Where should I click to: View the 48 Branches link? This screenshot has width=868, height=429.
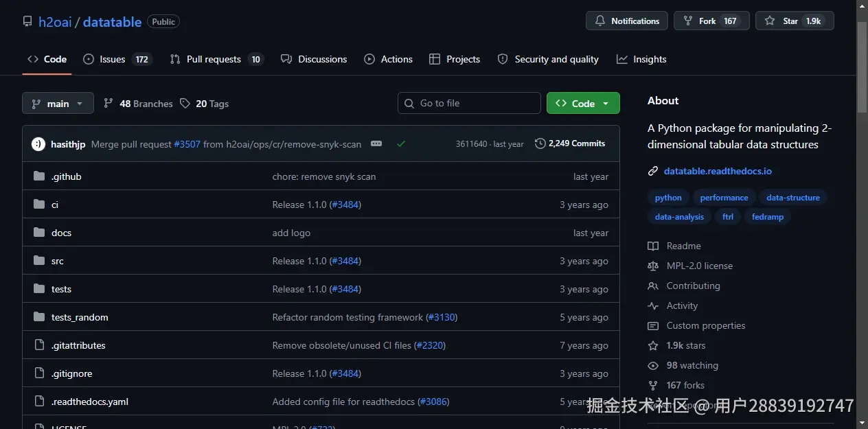138,104
